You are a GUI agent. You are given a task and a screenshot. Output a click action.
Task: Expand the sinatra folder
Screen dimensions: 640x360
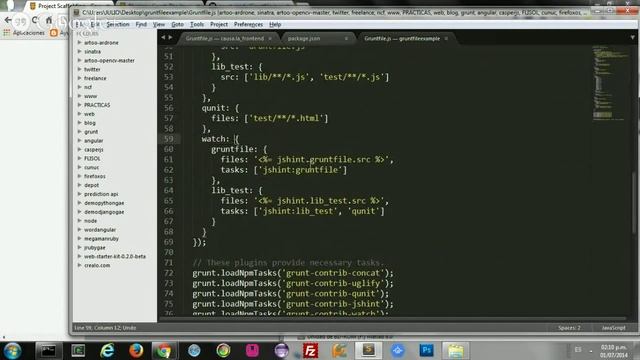click(x=80, y=51)
